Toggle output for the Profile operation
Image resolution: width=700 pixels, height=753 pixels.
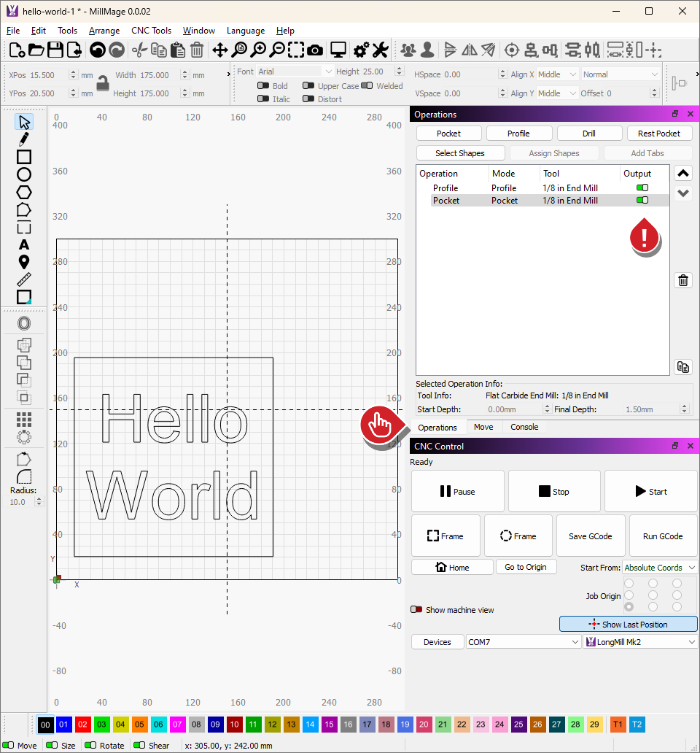point(642,188)
